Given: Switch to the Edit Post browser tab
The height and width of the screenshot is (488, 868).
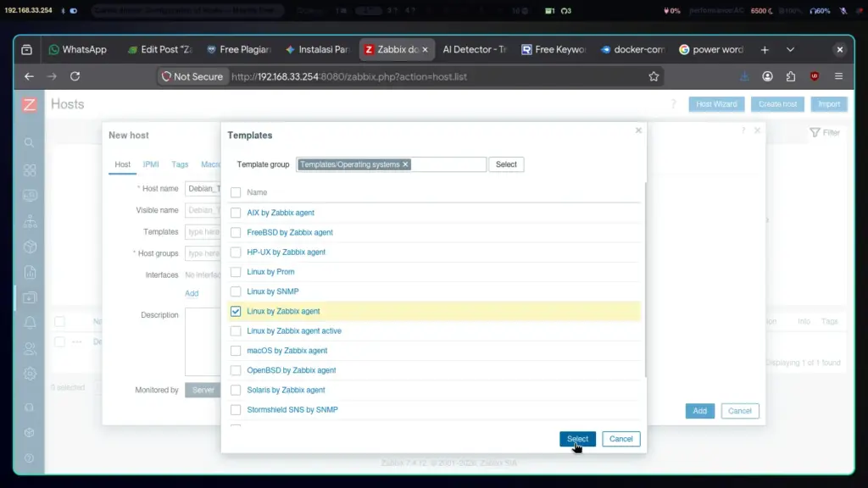Looking at the screenshot, I should tap(159, 50).
